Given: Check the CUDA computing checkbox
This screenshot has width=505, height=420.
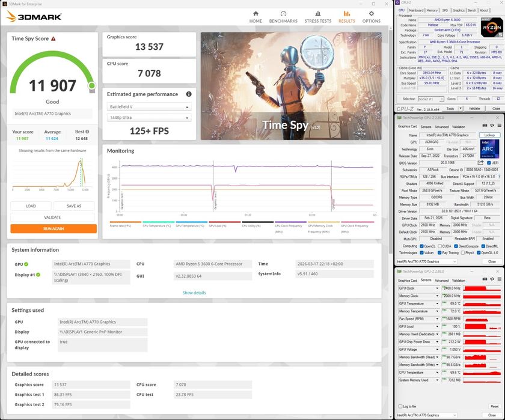Looking at the screenshot, I should (440, 246).
